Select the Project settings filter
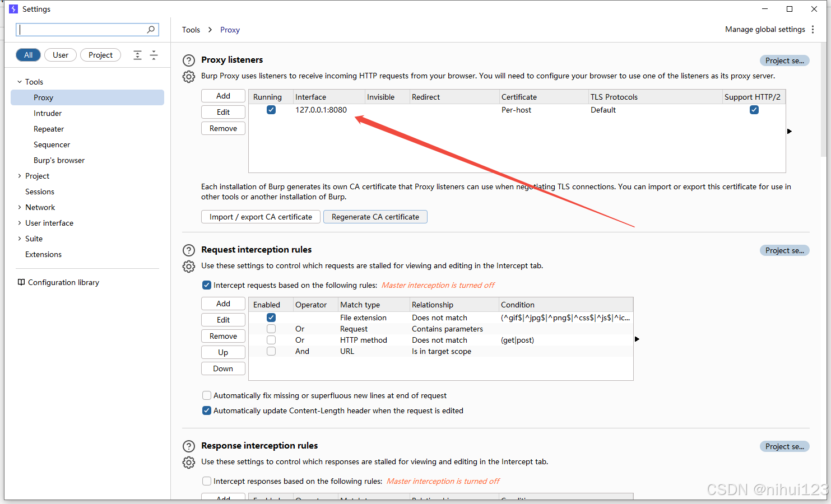Screen dimensions: 831x504 (x=100, y=55)
